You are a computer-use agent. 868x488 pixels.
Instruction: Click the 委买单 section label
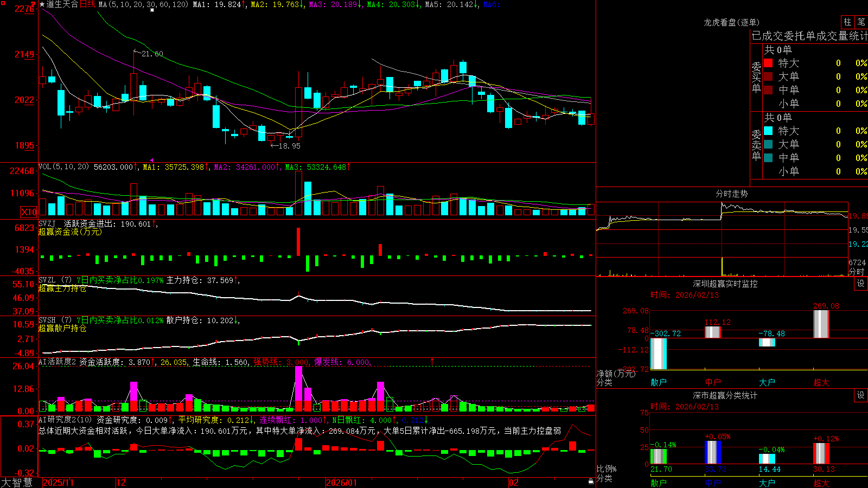click(756, 78)
